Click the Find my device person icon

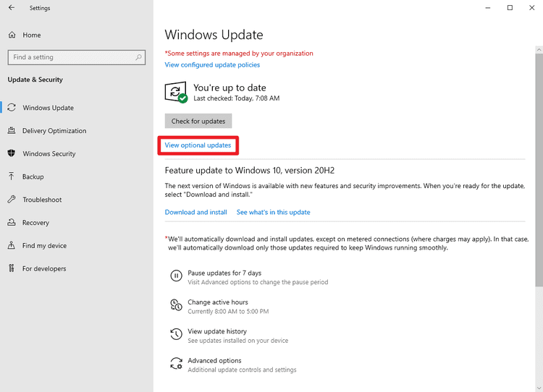[12, 245]
